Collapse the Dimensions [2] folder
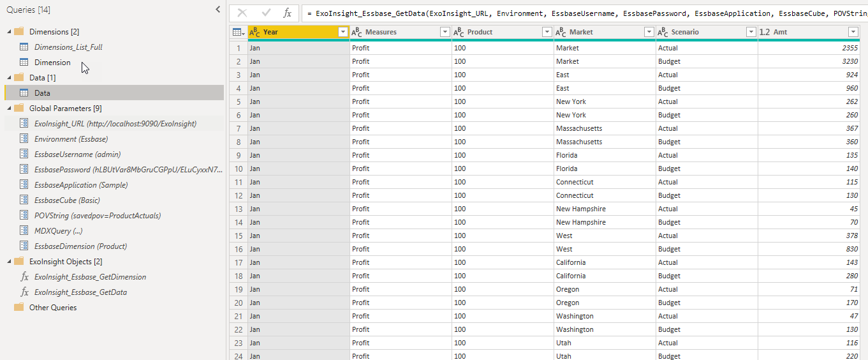868x360 pixels. [9, 31]
